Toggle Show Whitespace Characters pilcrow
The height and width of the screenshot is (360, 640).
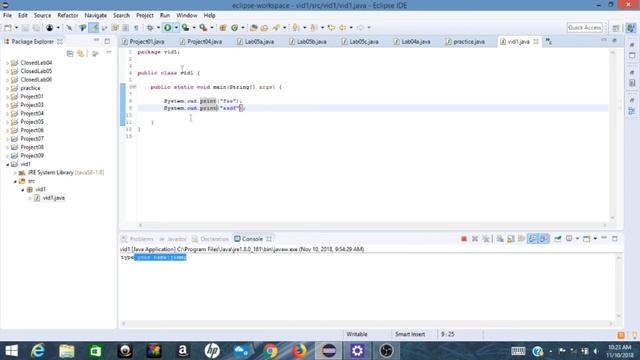[136, 28]
